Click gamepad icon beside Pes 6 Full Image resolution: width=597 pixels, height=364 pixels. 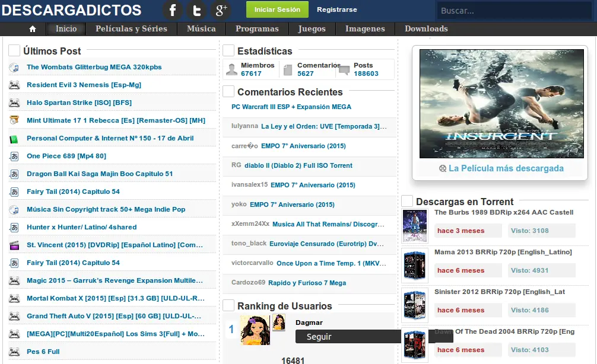(x=14, y=352)
